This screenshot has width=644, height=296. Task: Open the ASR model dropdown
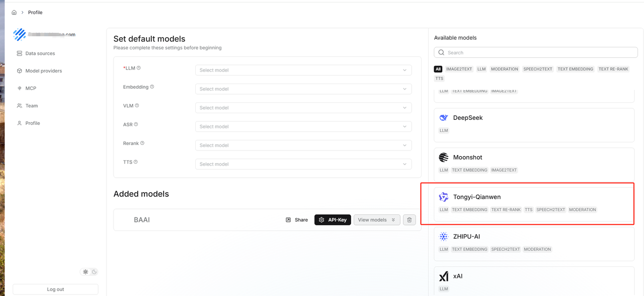click(x=303, y=127)
